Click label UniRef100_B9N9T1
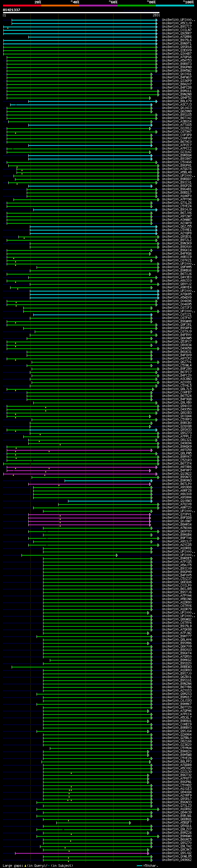 (177, 43)
